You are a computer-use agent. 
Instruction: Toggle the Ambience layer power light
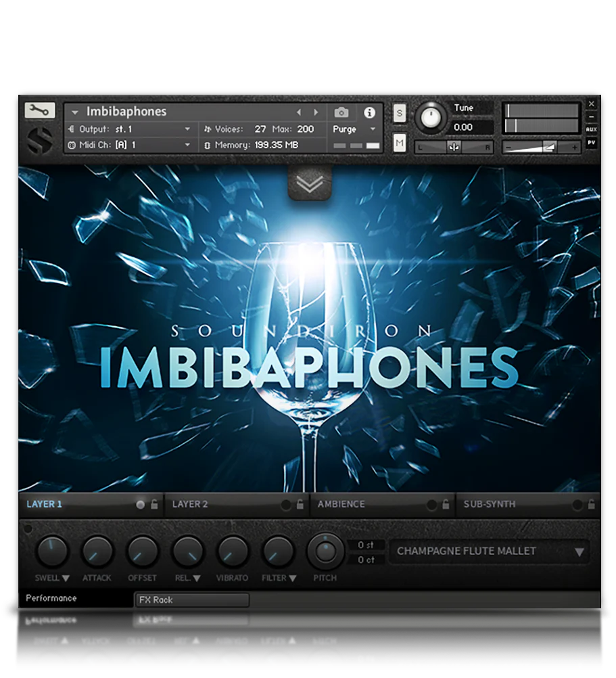[x=431, y=504]
